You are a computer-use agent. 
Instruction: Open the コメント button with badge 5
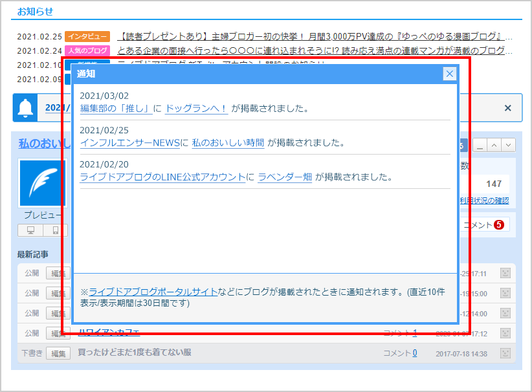484,224
